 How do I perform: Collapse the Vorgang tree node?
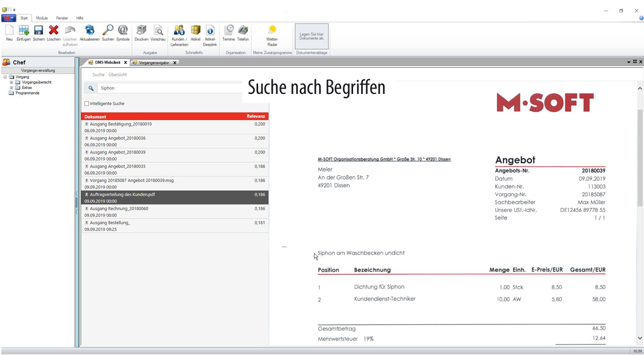5,77
